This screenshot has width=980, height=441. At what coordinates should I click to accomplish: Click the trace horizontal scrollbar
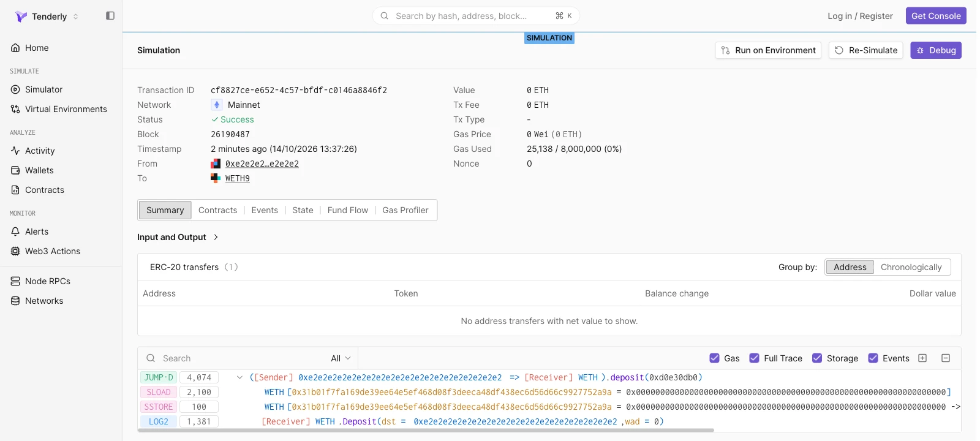coord(426,430)
